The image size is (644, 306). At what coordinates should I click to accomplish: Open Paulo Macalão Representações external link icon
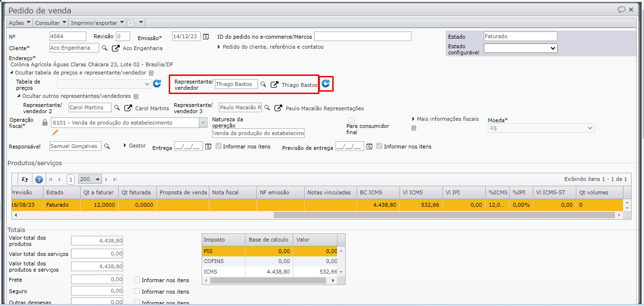[279, 108]
